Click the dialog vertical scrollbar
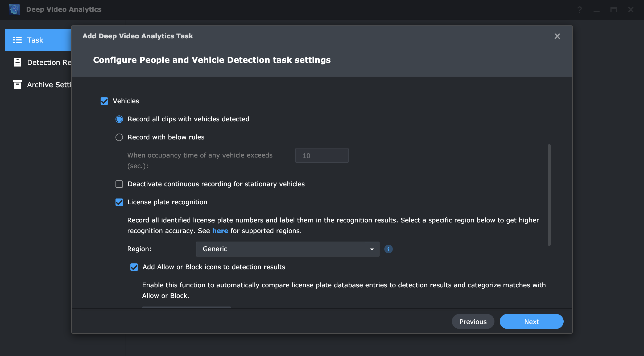Viewport: 644px width, 356px height. tap(549, 195)
